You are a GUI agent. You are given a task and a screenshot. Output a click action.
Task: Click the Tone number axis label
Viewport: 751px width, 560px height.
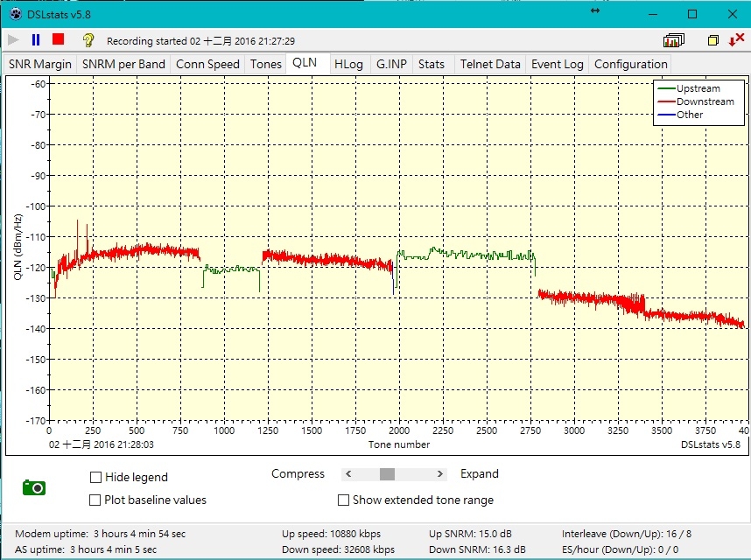[x=399, y=444]
